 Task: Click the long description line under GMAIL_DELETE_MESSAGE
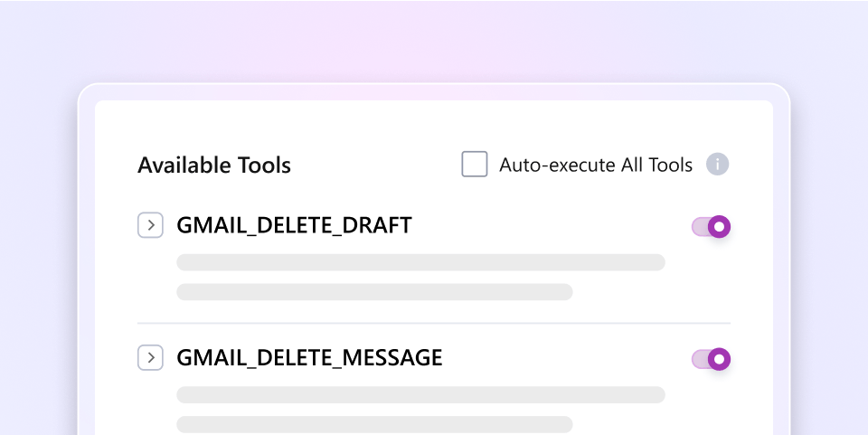pyautogui.click(x=420, y=395)
